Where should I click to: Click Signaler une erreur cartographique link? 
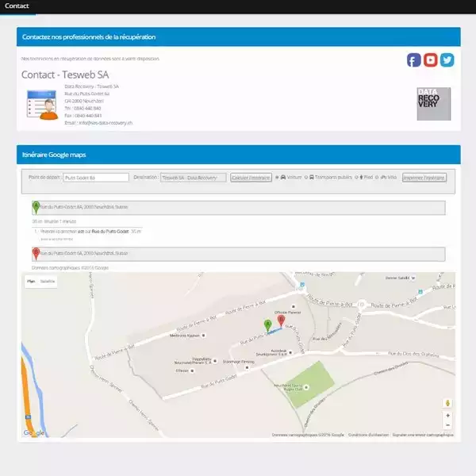click(423, 435)
